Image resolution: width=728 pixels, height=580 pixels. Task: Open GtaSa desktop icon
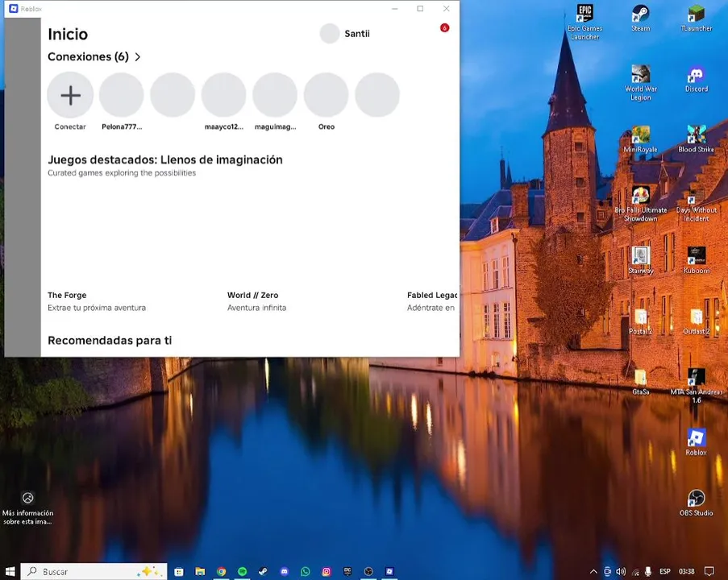pyautogui.click(x=641, y=381)
